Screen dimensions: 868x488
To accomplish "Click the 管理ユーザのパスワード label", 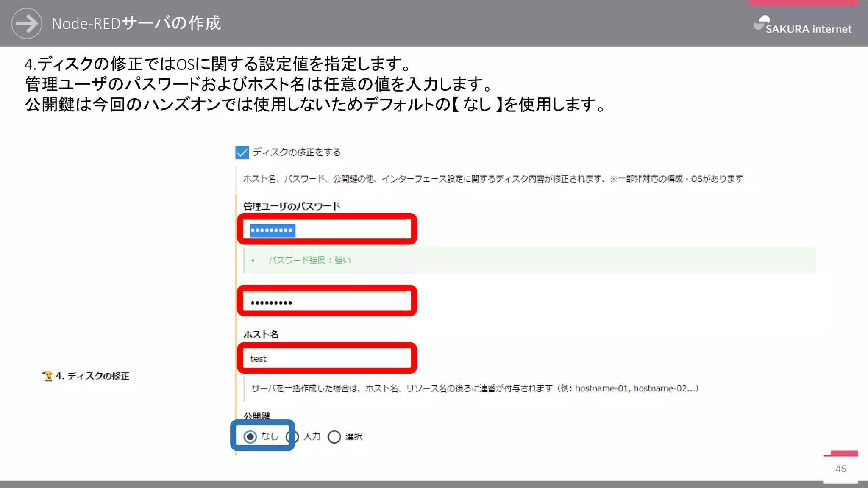I will point(292,206).
